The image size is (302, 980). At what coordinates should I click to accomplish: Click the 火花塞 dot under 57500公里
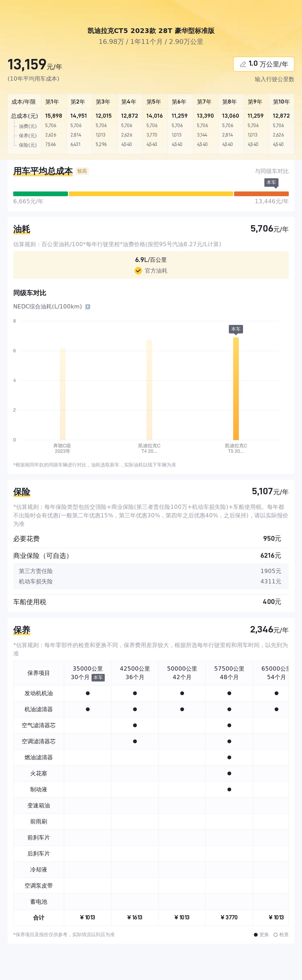pyautogui.click(x=229, y=773)
